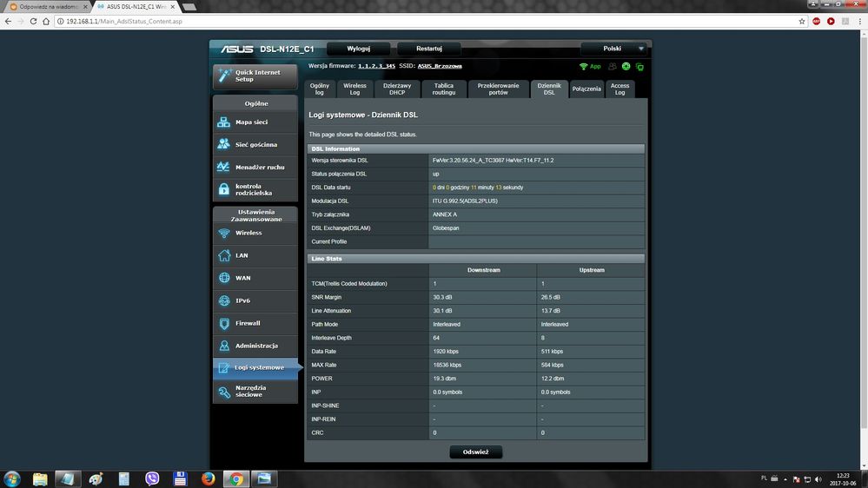
Task: Click the WAN globe icon
Action: click(224, 278)
